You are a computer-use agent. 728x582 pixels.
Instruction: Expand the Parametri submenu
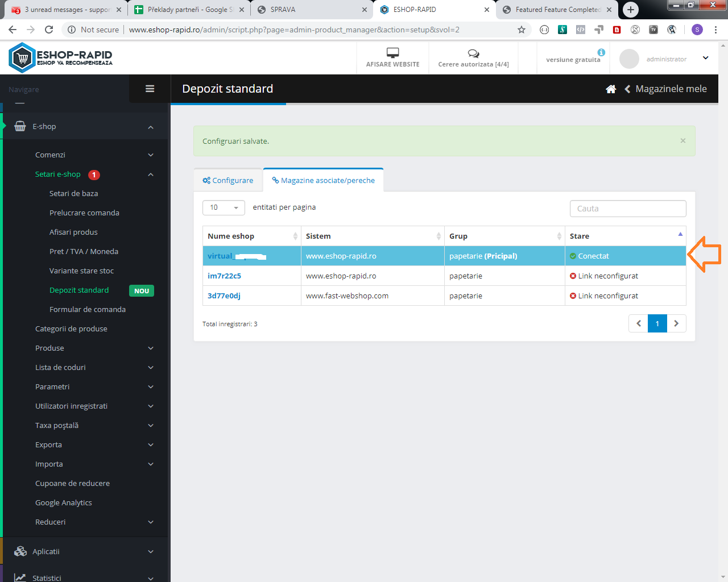pyautogui.click(x=151, y=386)
